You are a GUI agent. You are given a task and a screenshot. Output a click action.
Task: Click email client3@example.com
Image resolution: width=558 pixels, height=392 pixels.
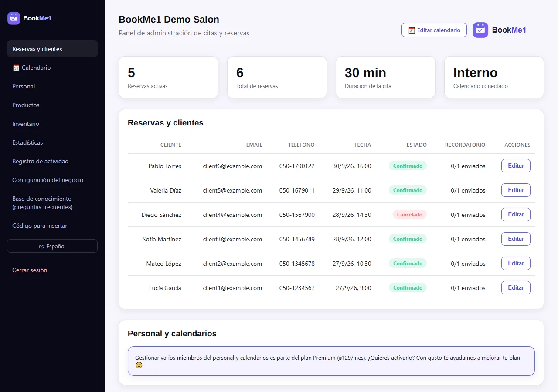[x=232, y=239]
